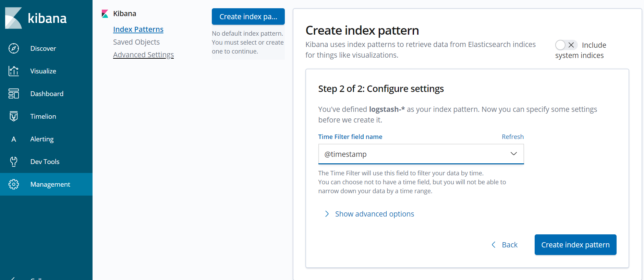
Task: Click the Visualize chart icon
Action: 14,71
